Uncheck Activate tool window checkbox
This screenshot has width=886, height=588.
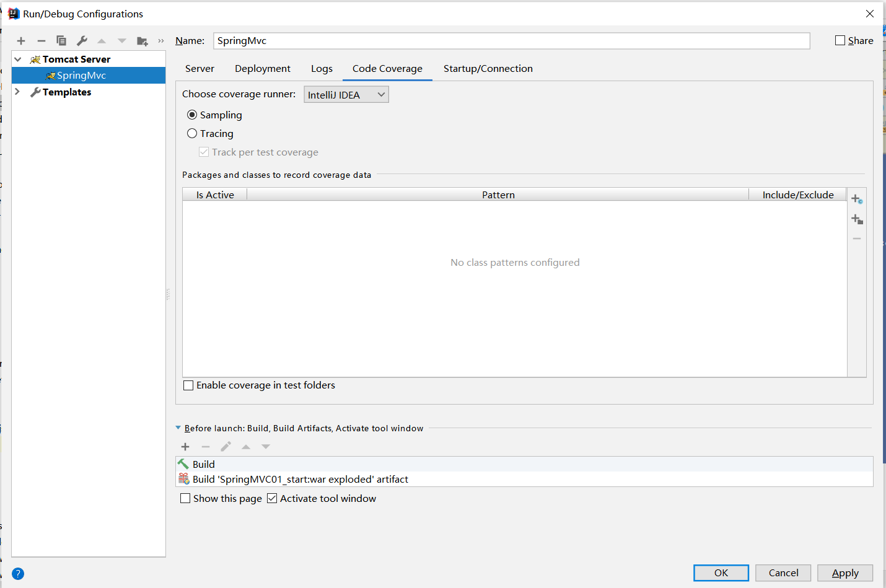click(x=272, y=499)
